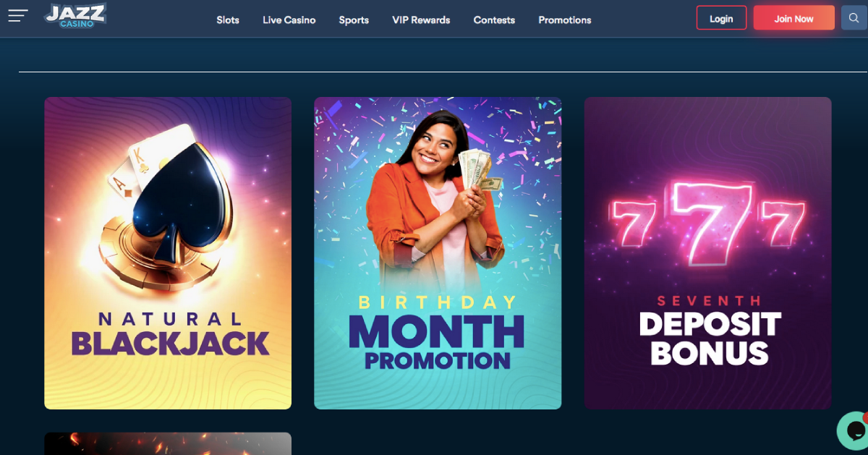This screenshot has height=455, width=868.
Task: Navigate to Contests
Action: (x=494, y=20)
